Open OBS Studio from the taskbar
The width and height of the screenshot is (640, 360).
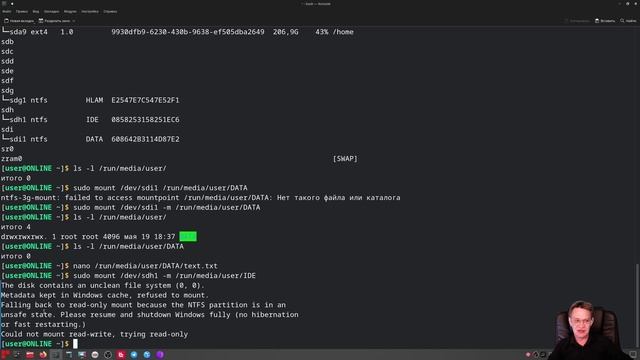pos(108,355)
